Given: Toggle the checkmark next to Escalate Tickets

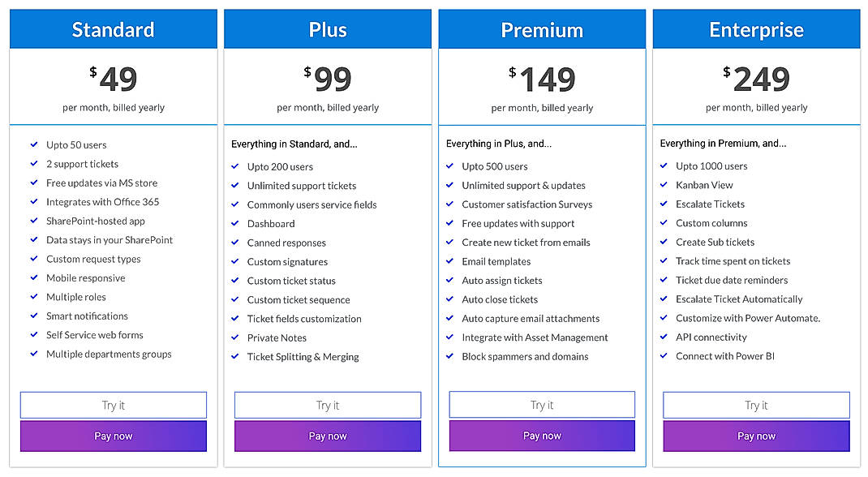Looking at the screenshot, I should [664, 204].
